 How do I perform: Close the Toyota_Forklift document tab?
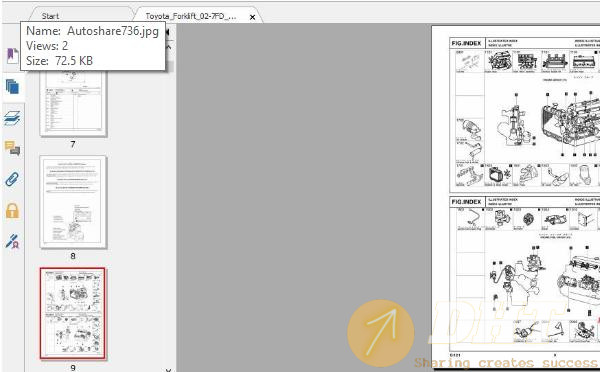(x=252, y=17)
